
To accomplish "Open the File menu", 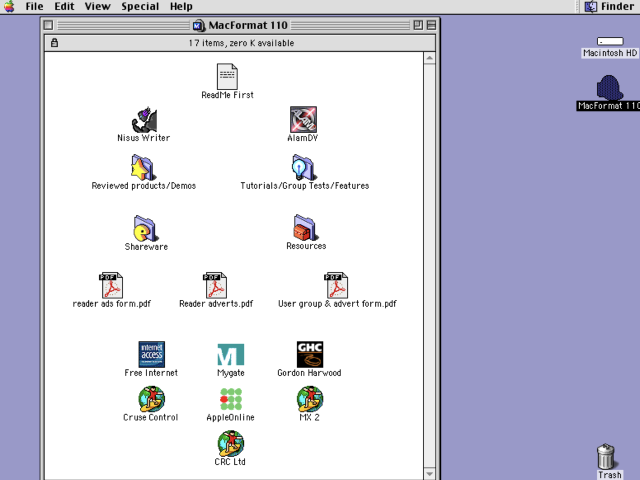I will (x=34, y=7).
